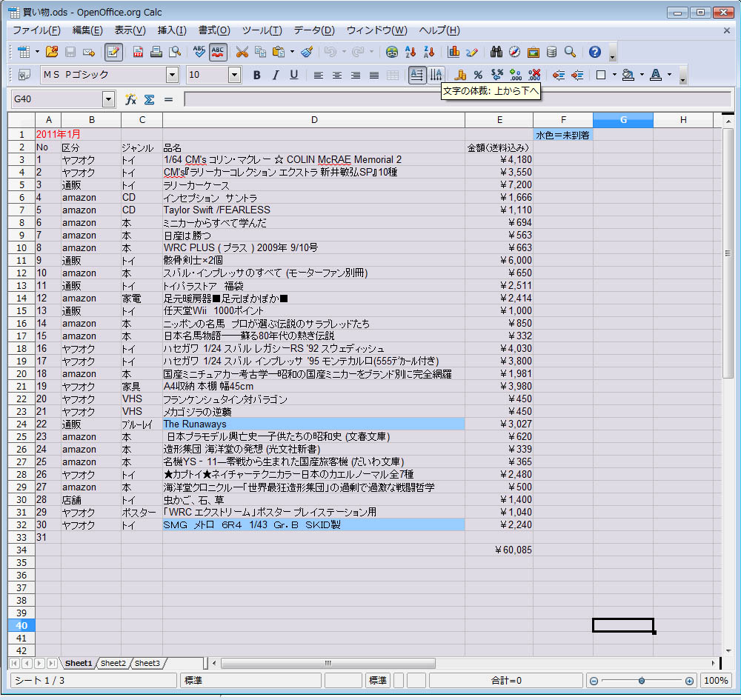Image resolution: width=741 pixels, height=700 pixels.
Task: Align cell contents to the right
Action: point(356,75)
